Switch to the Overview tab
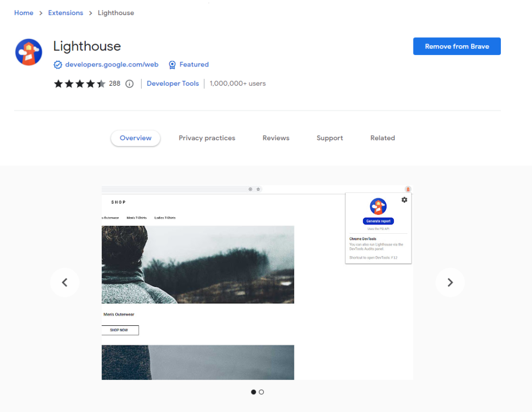 [x=136, y=138]
